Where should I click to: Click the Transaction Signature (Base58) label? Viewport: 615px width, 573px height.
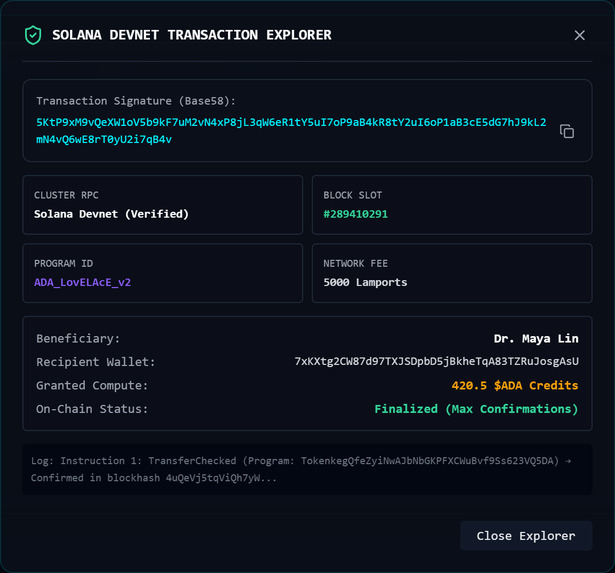point(136,101)
